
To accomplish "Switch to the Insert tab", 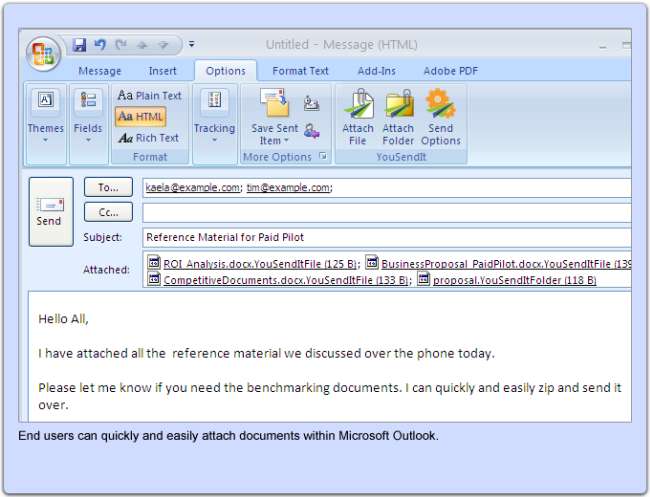I will pos(162,71).
